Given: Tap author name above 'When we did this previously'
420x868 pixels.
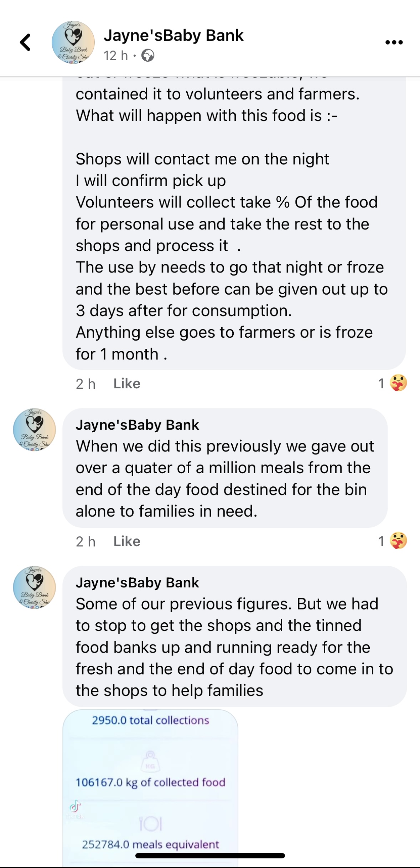Looking at the screenshot, I should (137, 425).
